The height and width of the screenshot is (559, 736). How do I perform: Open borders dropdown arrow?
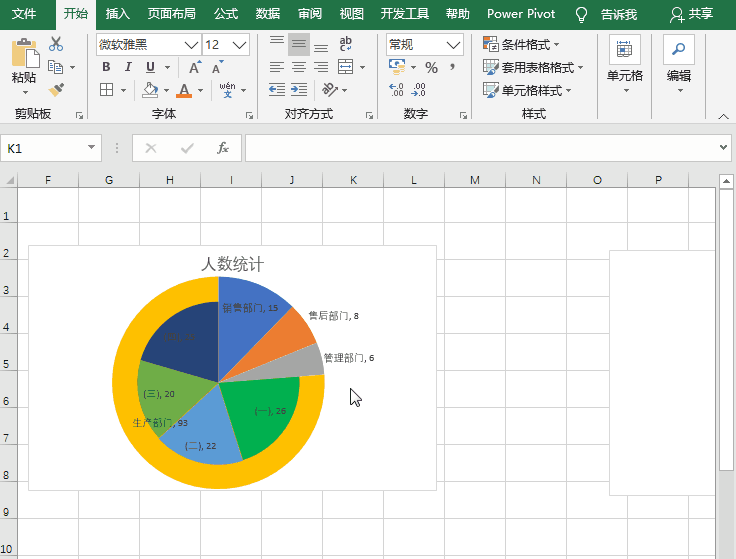(123, 90)
